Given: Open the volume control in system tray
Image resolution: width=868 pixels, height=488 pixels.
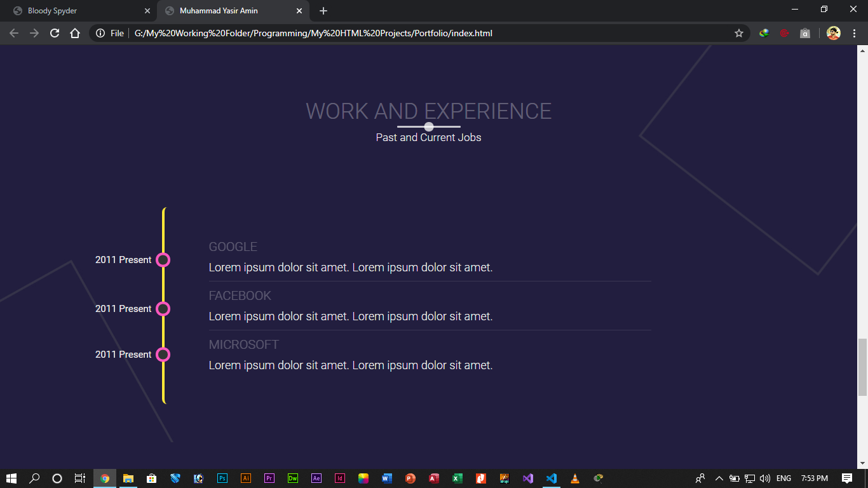Looking at the screenshot, I should point(765,478).
